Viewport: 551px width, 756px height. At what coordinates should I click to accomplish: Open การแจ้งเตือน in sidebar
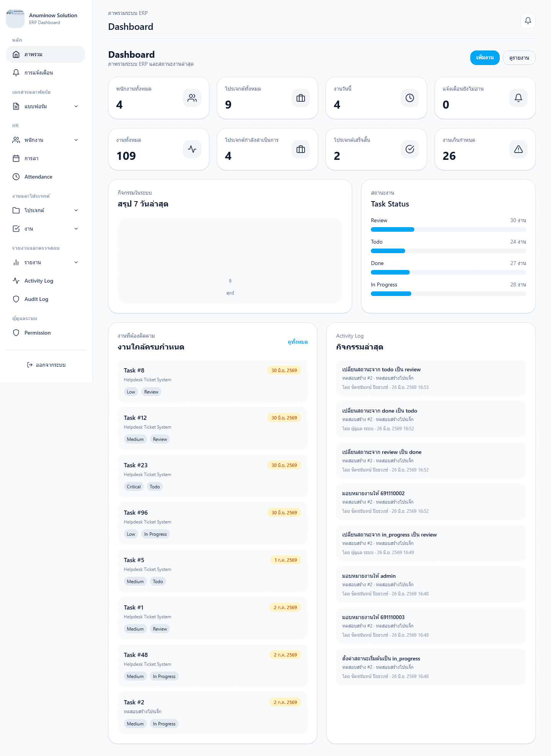click(46, 73)
